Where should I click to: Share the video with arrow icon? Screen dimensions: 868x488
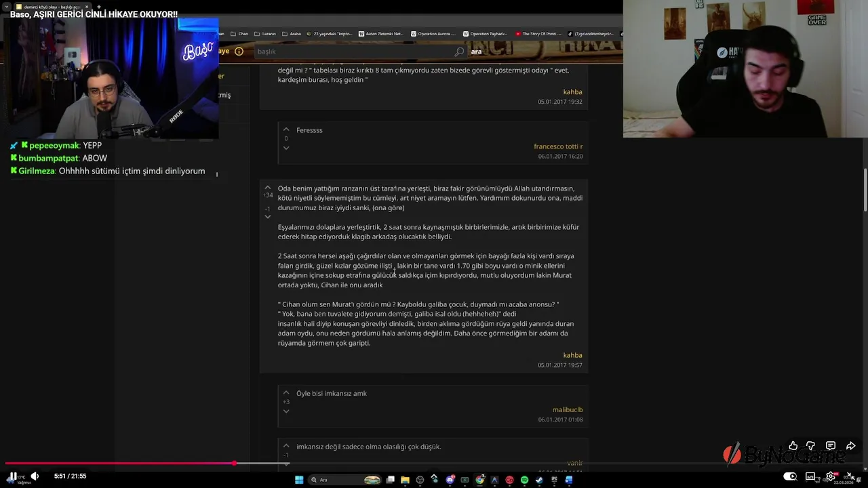850,446
